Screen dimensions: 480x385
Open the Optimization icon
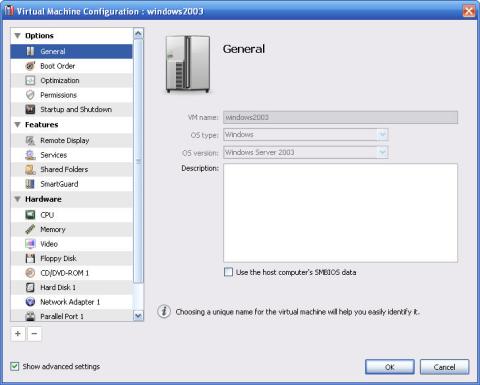pos(30,80)
